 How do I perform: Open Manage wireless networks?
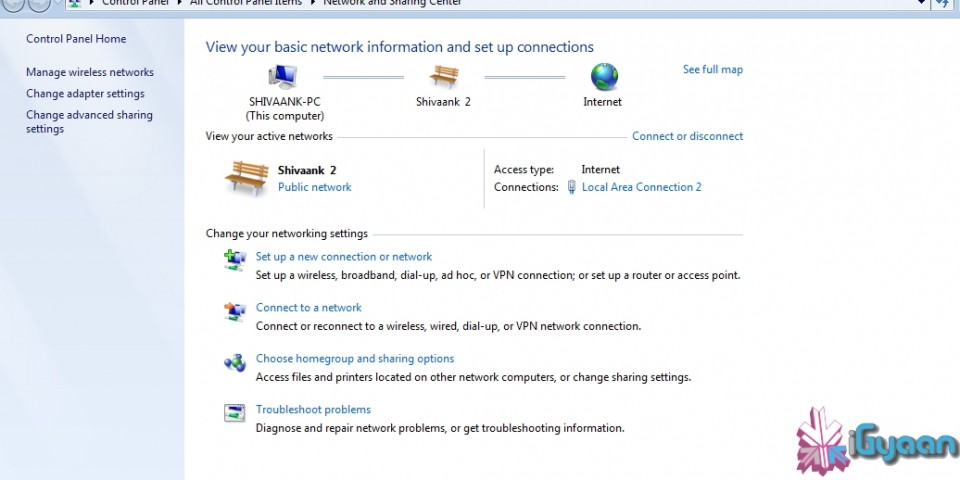coord(90,72)
